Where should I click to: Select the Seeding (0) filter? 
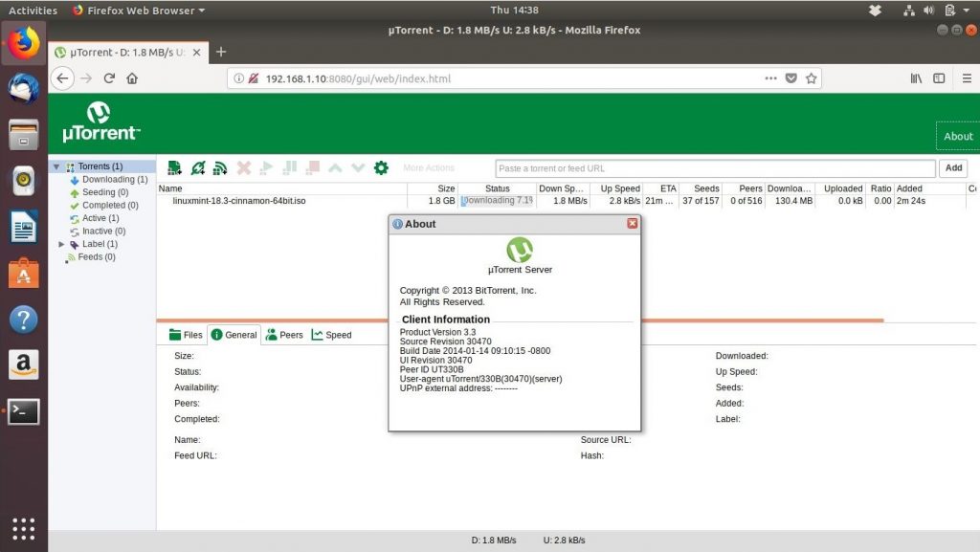coord(101,191)
